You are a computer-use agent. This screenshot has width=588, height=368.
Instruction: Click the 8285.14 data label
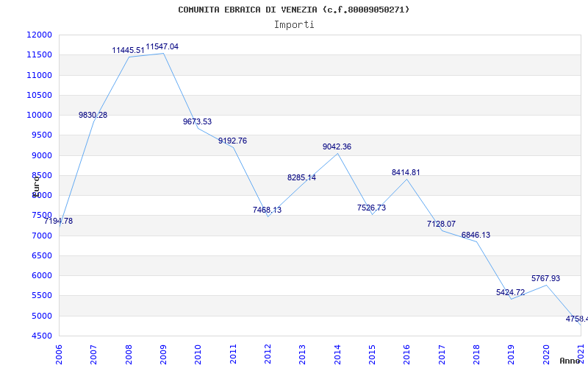[301, 177]
